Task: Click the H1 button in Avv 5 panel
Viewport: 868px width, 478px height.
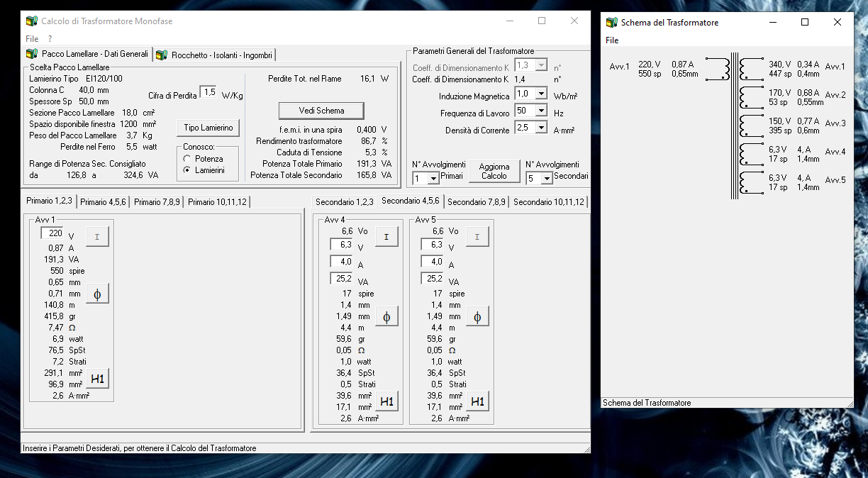Action: click(477, 401)
